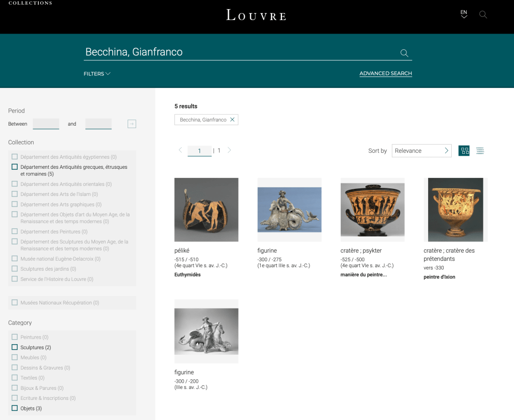
Task: Click the period start year input field
Action: (46, 124)
